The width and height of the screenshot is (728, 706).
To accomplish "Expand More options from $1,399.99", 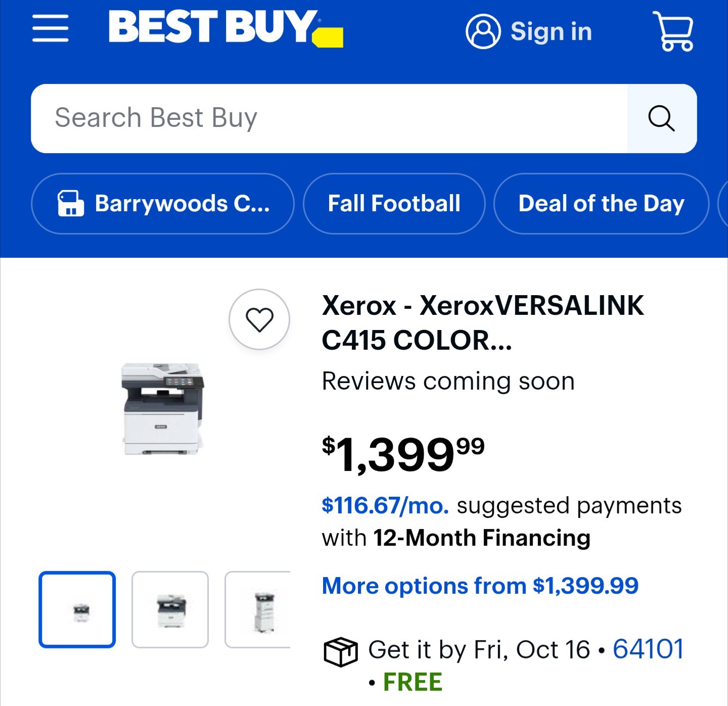I will 480,586.
